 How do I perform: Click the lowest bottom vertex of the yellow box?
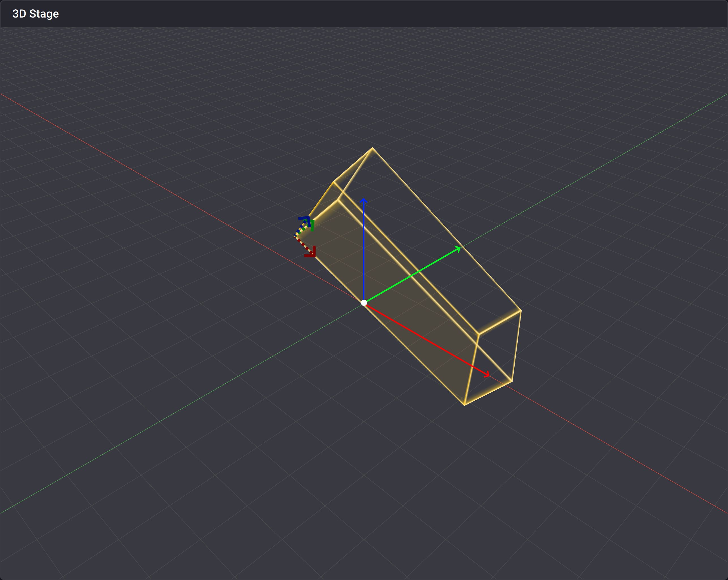click(464, 405)
